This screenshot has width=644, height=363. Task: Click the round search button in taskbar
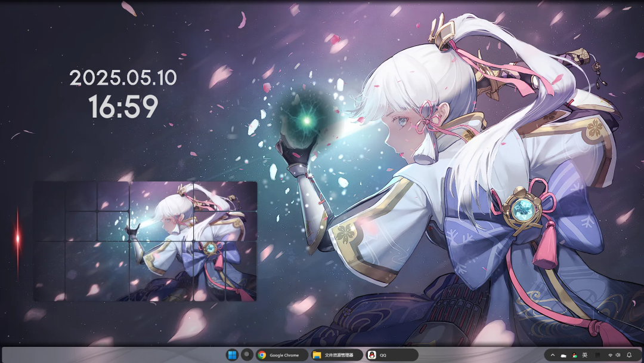click(246, 355)
